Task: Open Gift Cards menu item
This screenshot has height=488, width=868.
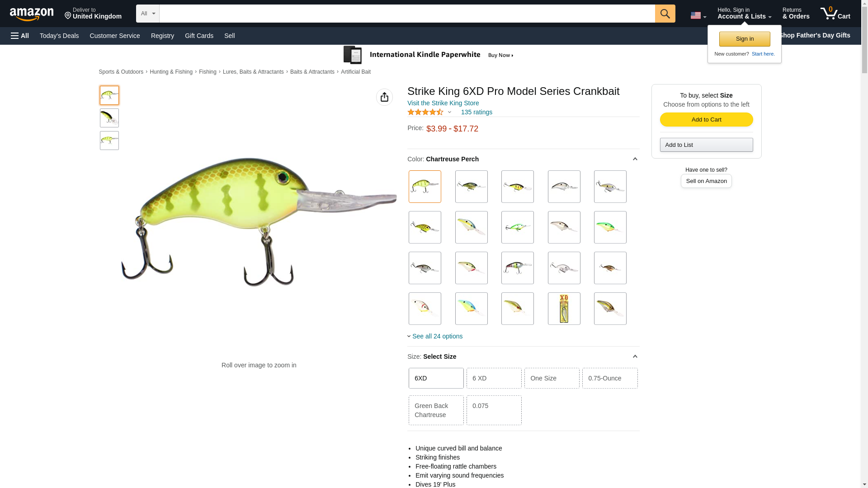Action: (199, 36)
